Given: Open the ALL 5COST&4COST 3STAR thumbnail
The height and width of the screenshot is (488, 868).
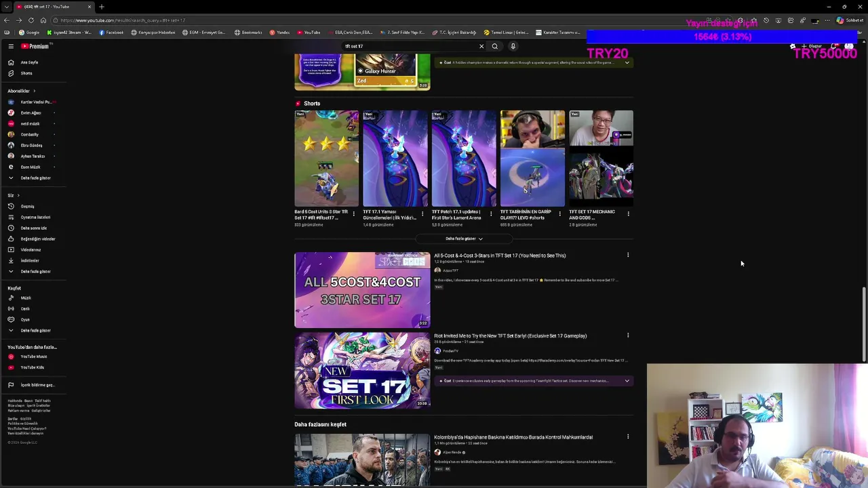Looking at the screenshot, I should 362,290.
